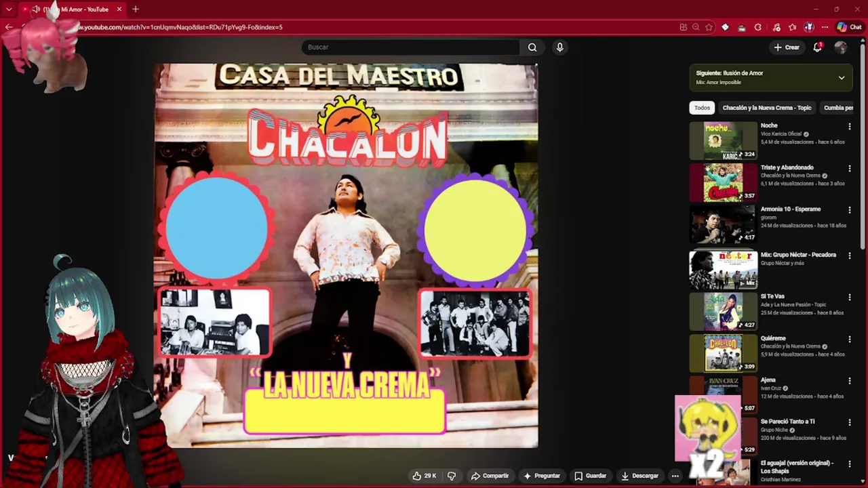Go back to the previous page
Screen dimensions: 868x488
click(9, 27)
